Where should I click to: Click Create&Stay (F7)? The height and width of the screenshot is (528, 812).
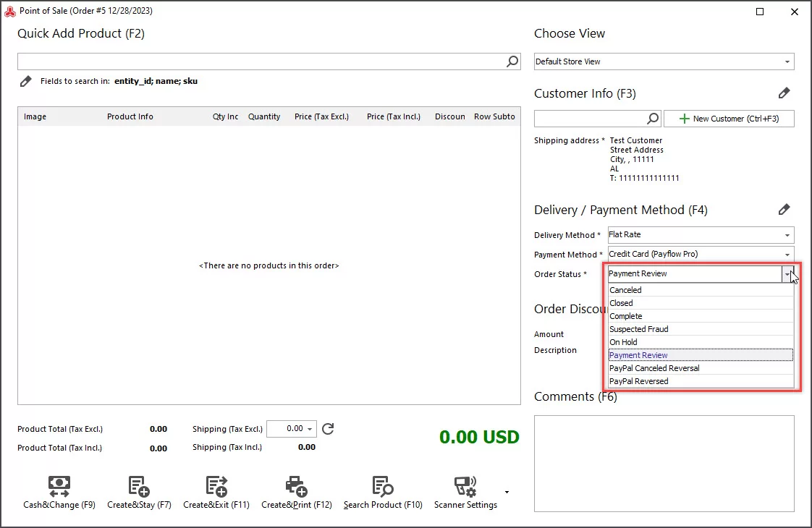point(139,493)
